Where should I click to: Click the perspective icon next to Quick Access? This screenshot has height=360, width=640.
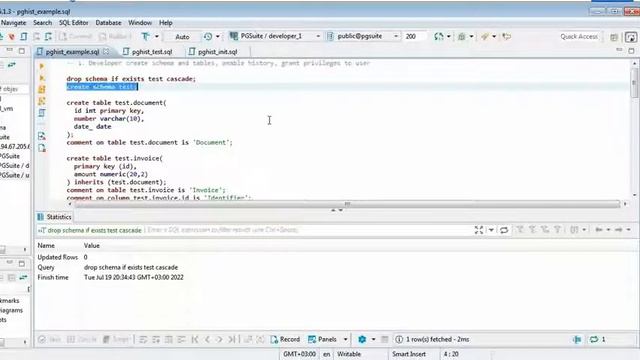tap(613, 37)
